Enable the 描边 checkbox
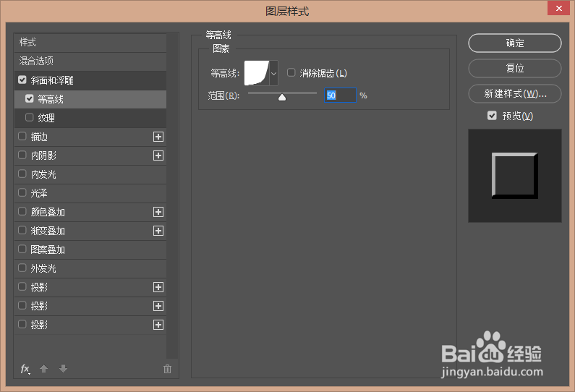575x392 pixels. point(22,137)
